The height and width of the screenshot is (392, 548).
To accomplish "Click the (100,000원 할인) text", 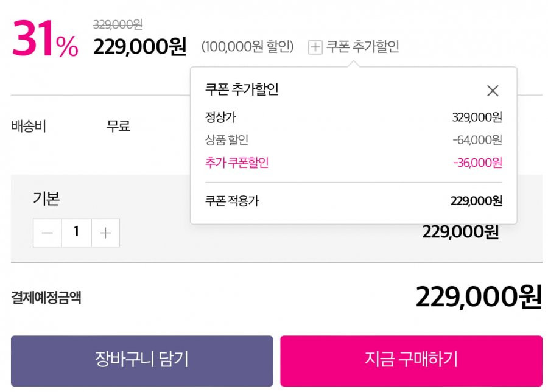I will 247,46.
